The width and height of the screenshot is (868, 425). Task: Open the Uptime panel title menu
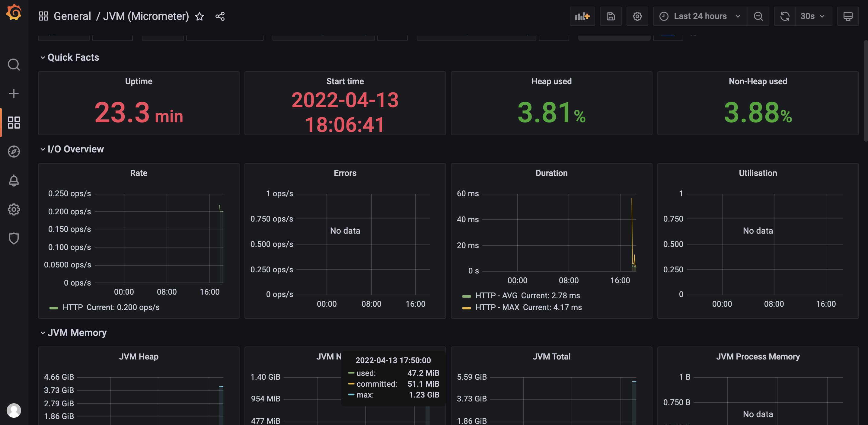click(x=139, y=81)
